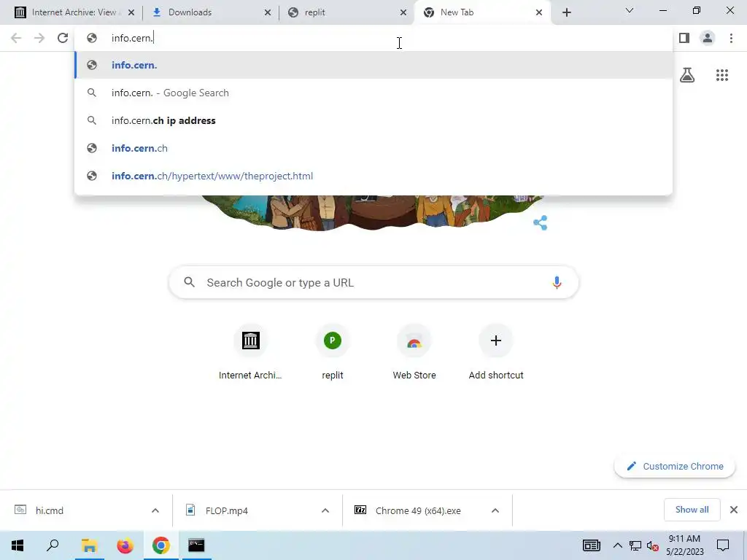This screenshot has width=747, height=560.
Task: Click the network status tray icon
Action: (x=635, y=545)
